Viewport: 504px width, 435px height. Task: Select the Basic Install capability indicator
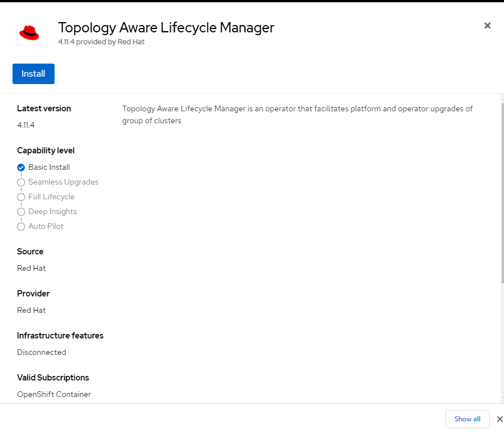(x=21, y=168)
